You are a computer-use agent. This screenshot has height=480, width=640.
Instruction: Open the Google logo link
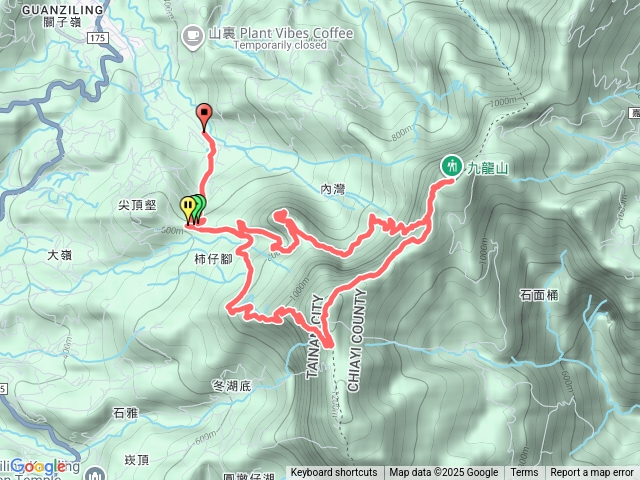(x=38, y=467)
